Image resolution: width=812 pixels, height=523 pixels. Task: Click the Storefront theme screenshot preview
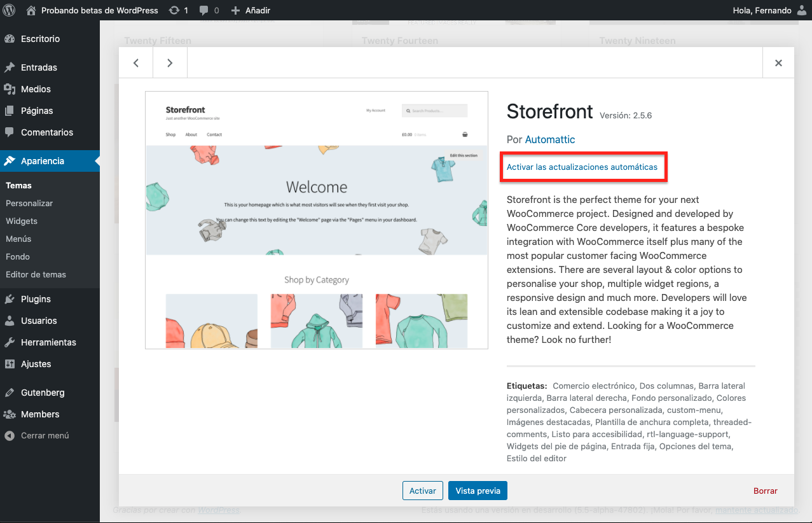coord(317,220)
